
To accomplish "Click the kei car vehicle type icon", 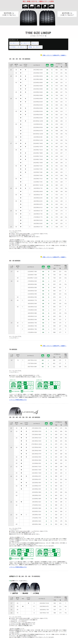I will coord(45,6).
